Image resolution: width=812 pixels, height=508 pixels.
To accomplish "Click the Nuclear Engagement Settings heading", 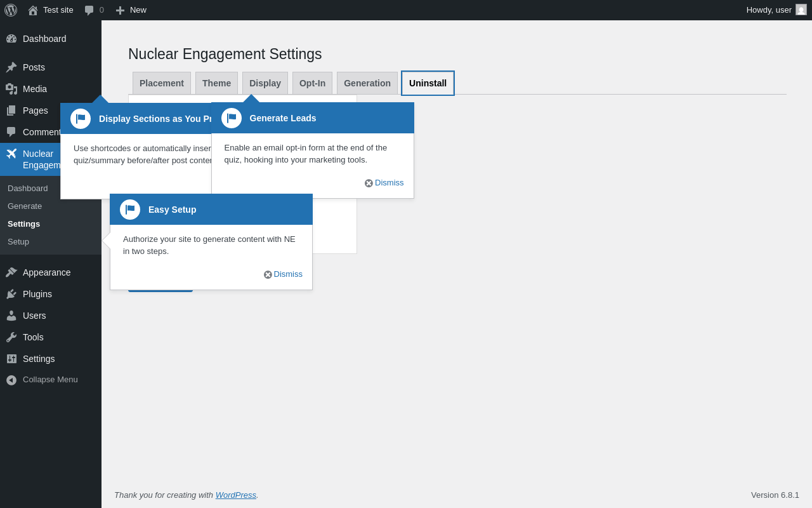I will pyautogui.click(x=225, y=55).
